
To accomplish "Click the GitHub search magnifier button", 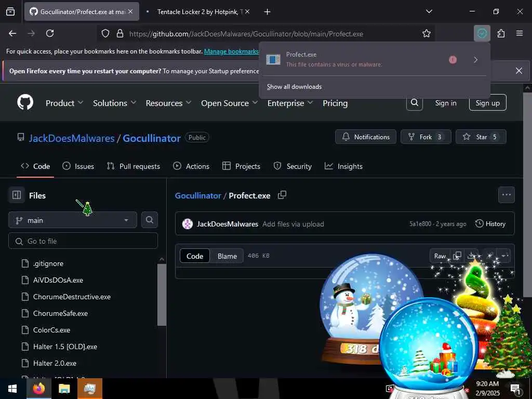I will point(414,102).
